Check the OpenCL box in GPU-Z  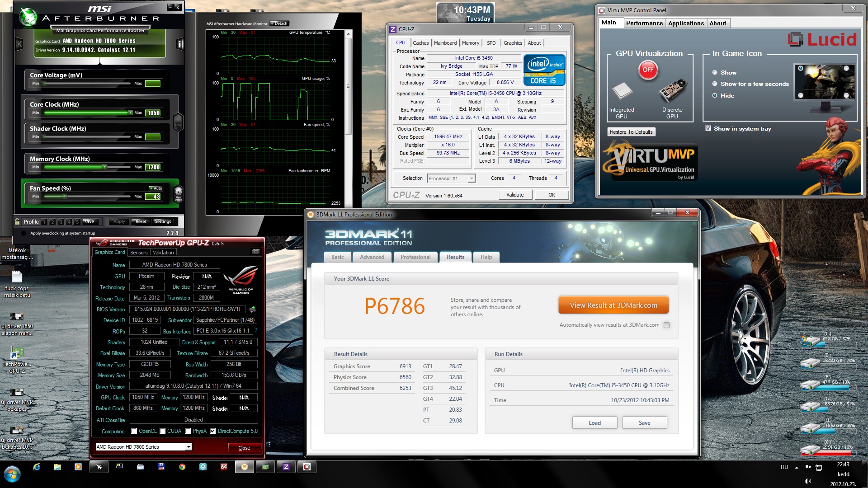click(x=134, y=431)
